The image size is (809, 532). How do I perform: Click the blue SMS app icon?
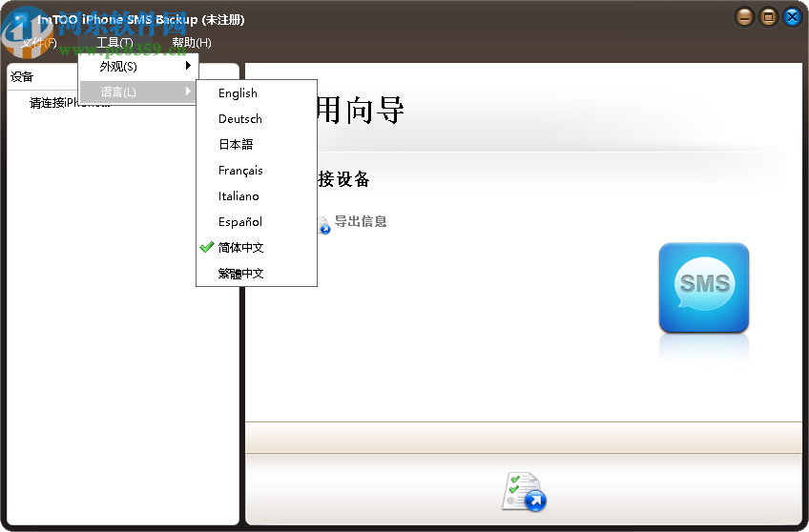tap(704, 288)
